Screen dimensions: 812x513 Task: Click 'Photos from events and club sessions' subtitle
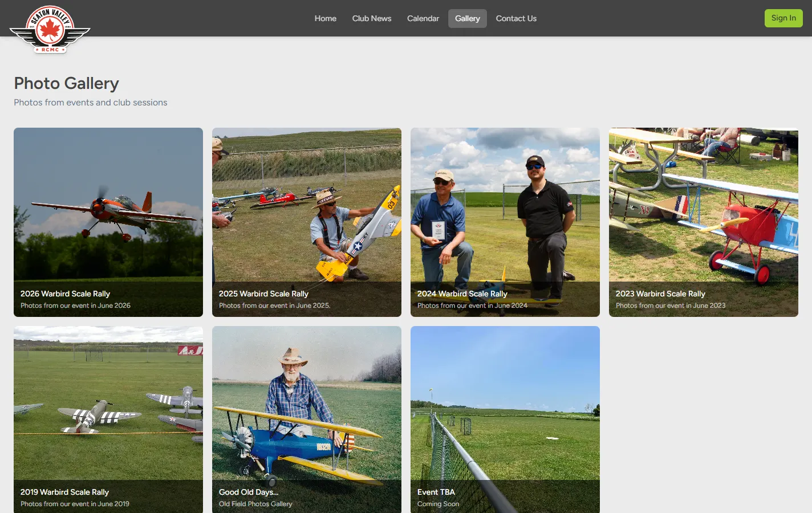coord(91,103)
